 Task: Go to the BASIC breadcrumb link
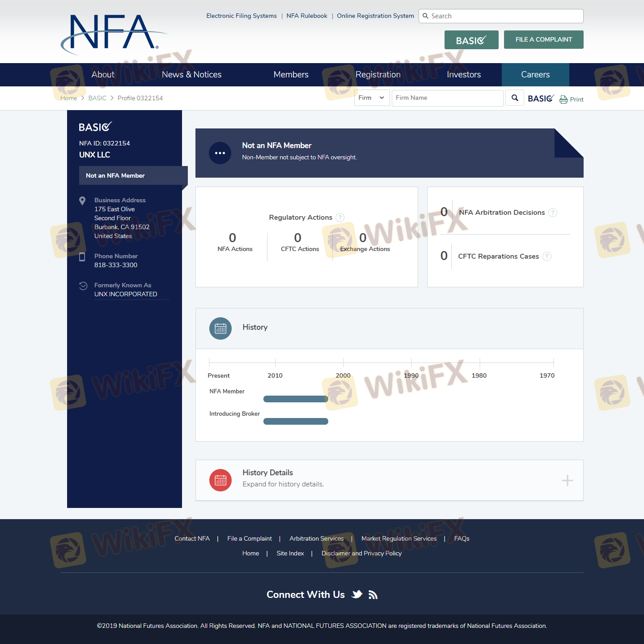pyautogui.click(x=97, y=98)
